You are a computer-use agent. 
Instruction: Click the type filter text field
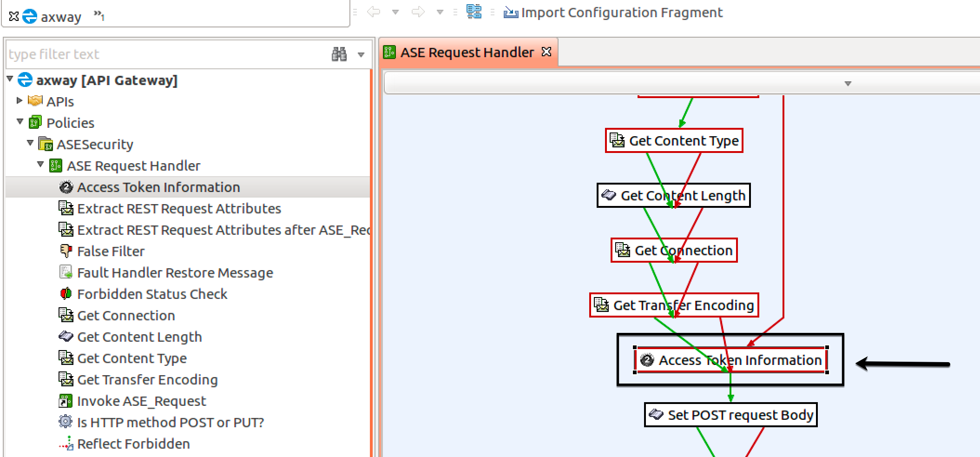167,54
